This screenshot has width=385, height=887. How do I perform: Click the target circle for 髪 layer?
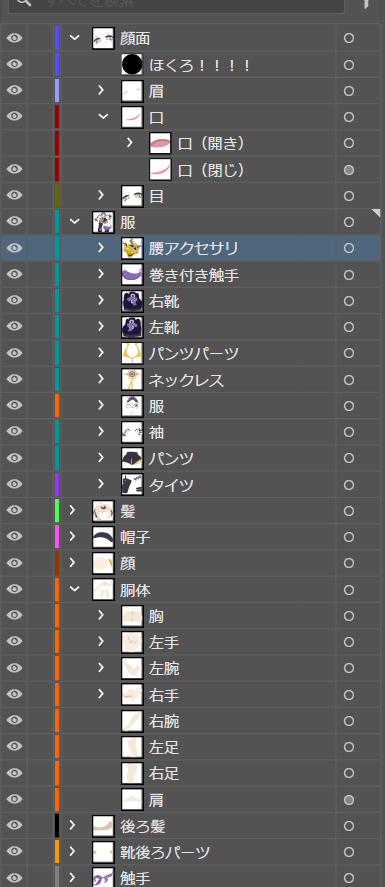click(x=349, y=511)
